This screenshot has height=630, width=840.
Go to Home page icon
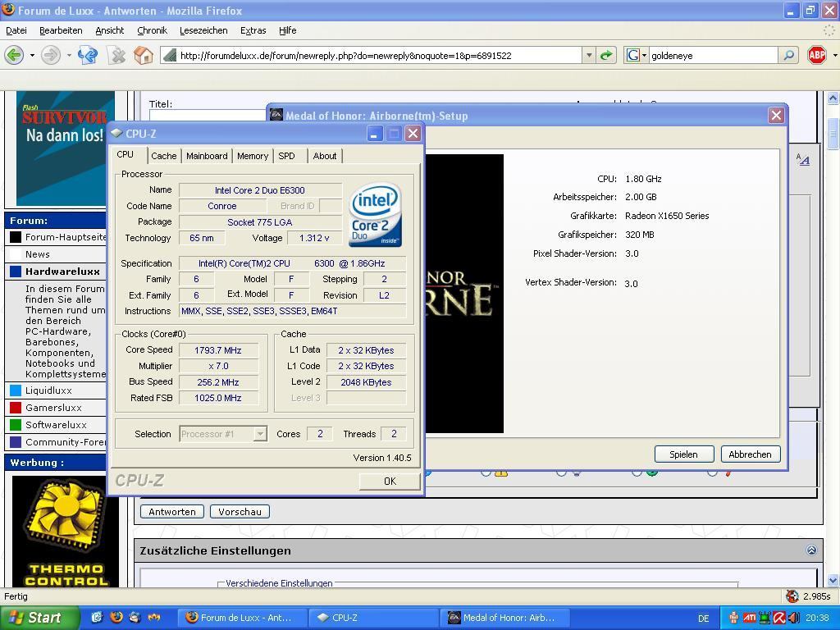pos(143,55)
